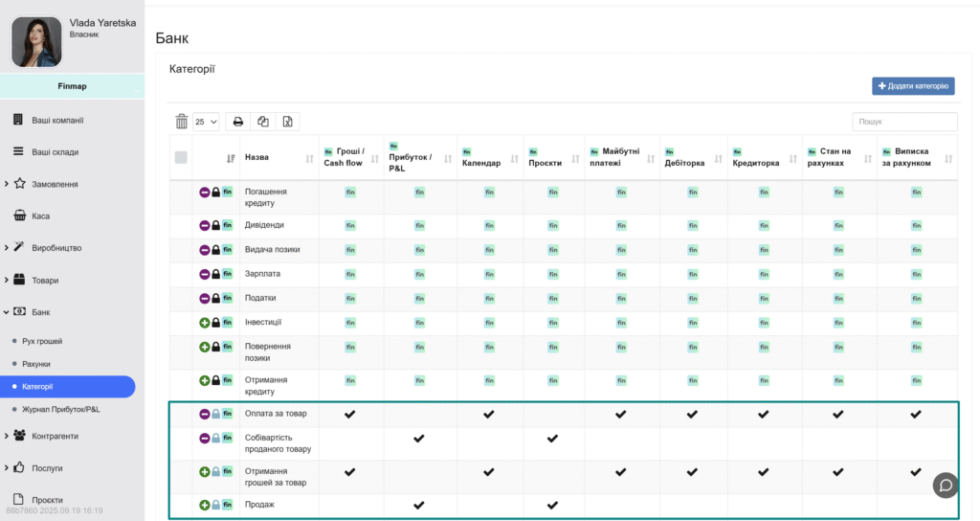Open the 25 rows-per-page dropdown
The image size is (980, 521).
point(206,122)
